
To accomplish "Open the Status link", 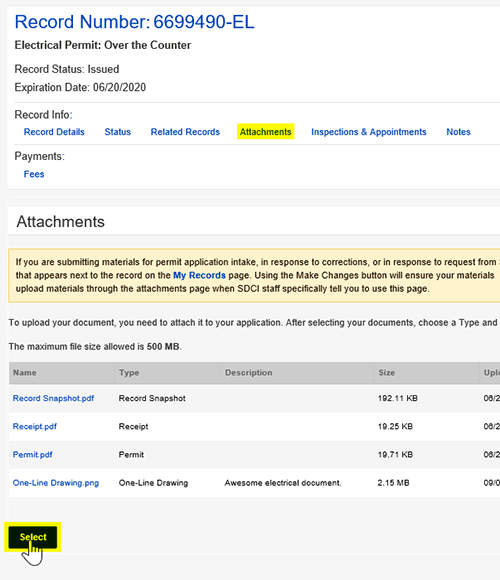I will point(118,132).
